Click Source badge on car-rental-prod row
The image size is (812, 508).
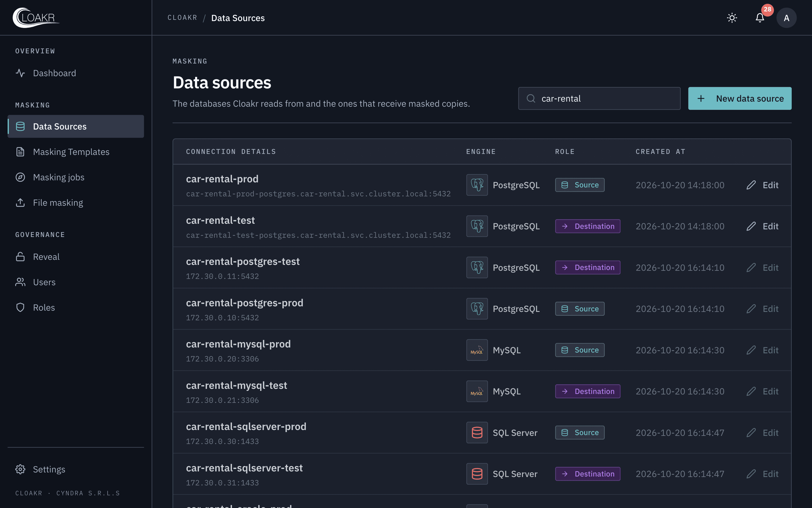click(x=580, y=185)
